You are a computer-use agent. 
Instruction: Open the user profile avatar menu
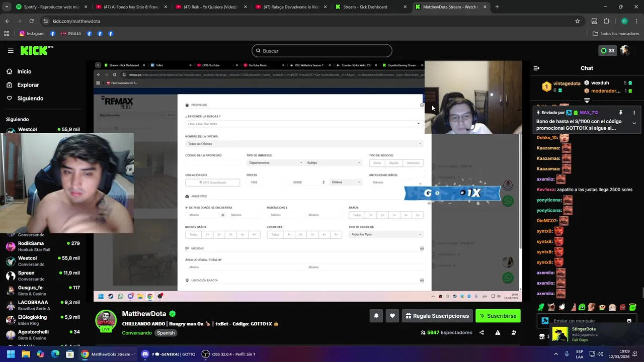click(625, 51)
